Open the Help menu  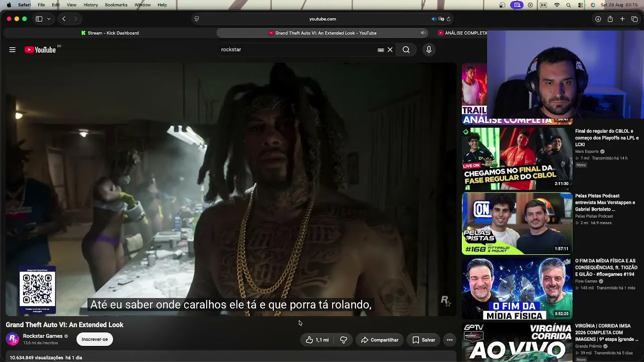click(x=162, y=5)
